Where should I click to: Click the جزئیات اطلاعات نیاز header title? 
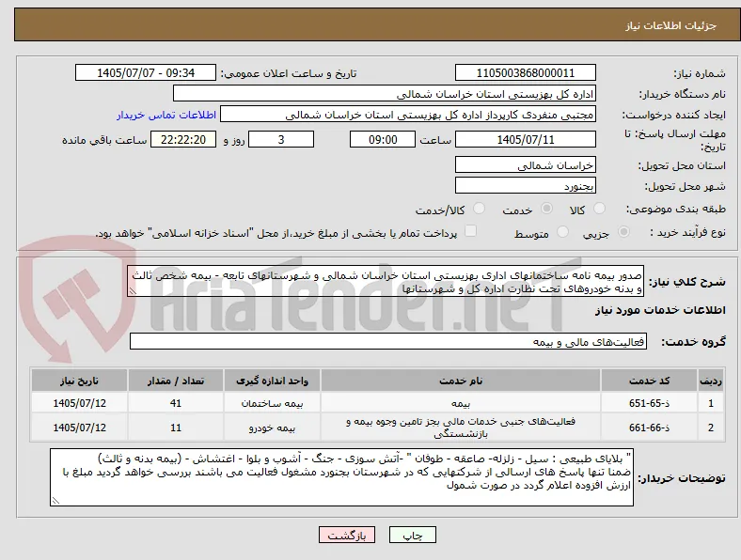point(671,25)
